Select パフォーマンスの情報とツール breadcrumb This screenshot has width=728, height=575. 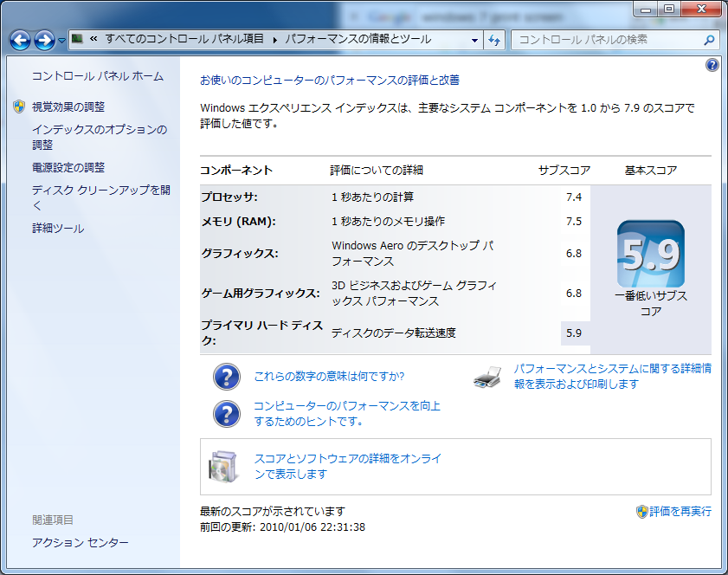coord(358,39)
